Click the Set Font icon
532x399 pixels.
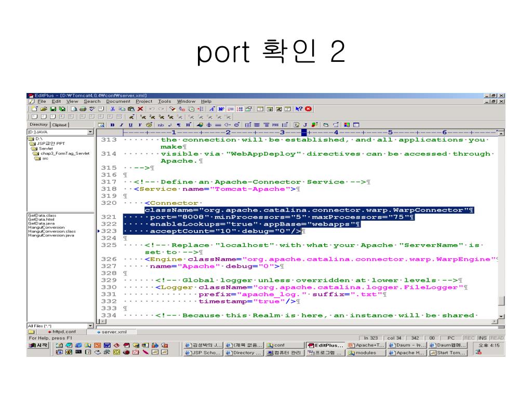212,109
